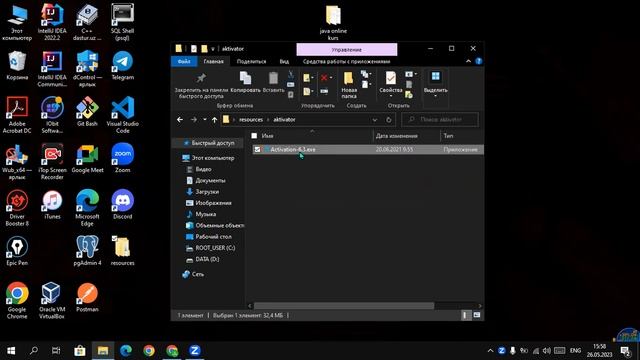Viewport: 640px width, 360px height.
Task: Open the Средства работы с приложениями tab
Action: point(347,61)
